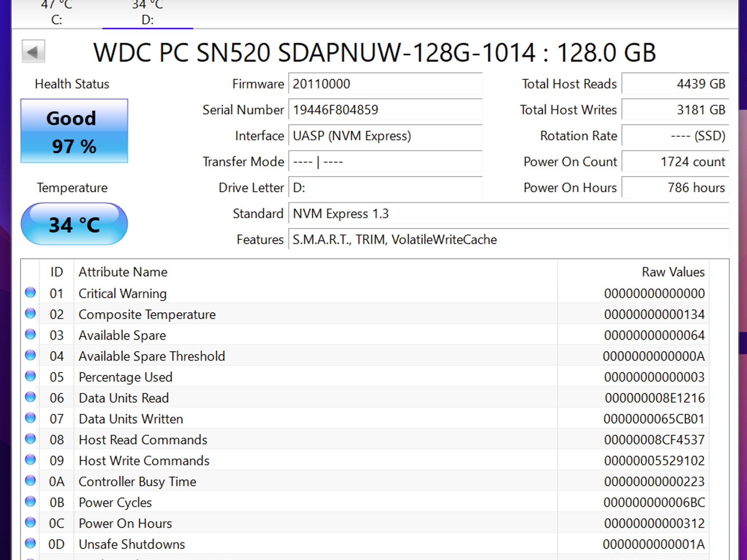This screenshot has width=747, height=560.
Task: Click status icon for Available Spare row
Action: click(x=30, y=334)
